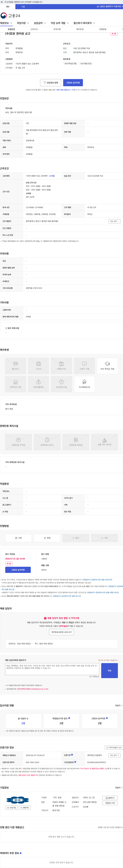Jump to the 모집요강 section tab
The image size is (123, 868).
[x=11, y=29]
